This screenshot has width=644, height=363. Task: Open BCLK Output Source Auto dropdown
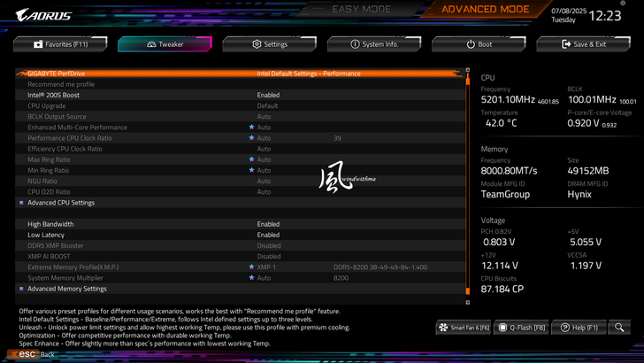(x=264, y=116)
